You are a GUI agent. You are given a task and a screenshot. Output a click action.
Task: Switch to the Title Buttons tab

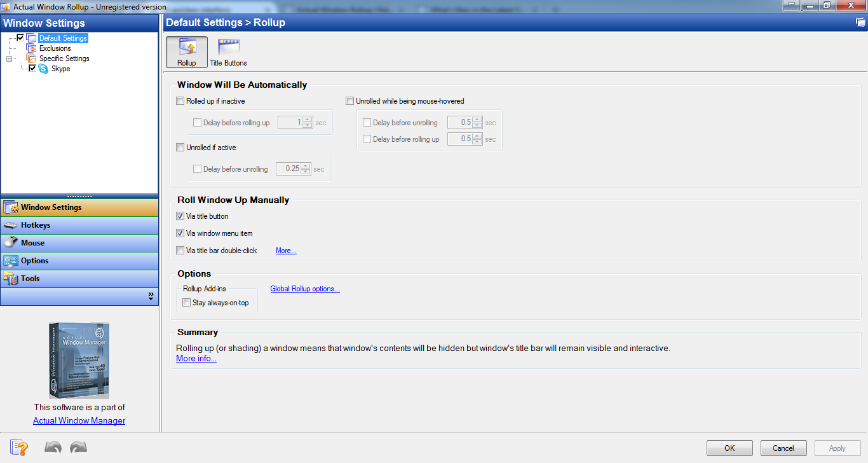coord(228,51)
